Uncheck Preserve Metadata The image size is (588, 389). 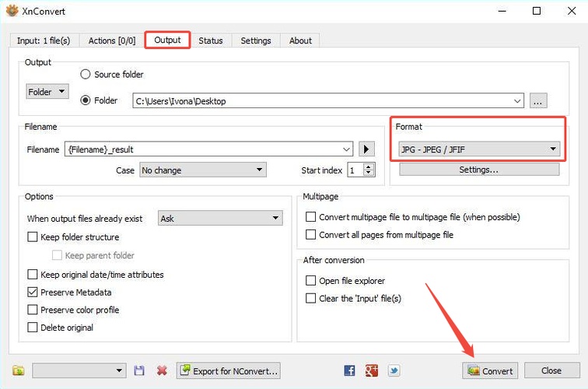coord(33,292)
